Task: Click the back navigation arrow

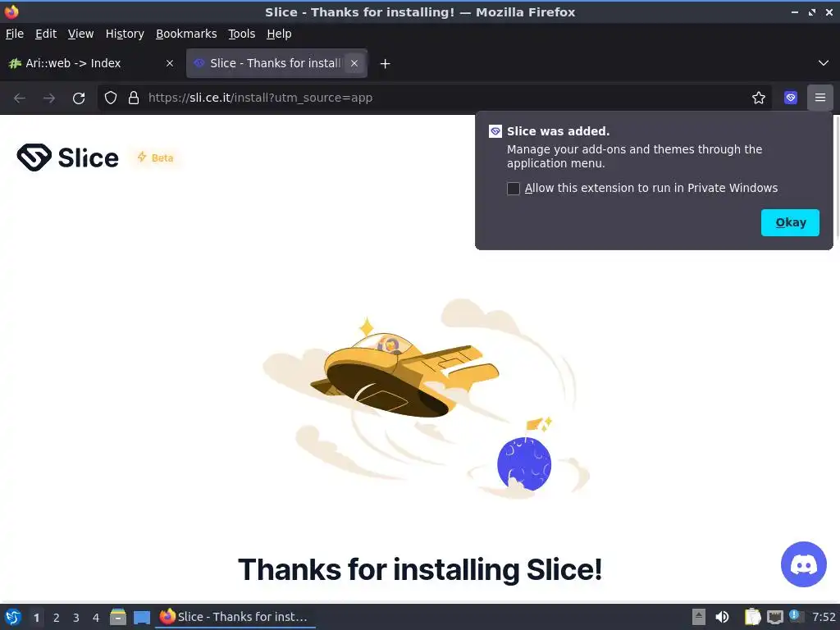Action: 20,98
